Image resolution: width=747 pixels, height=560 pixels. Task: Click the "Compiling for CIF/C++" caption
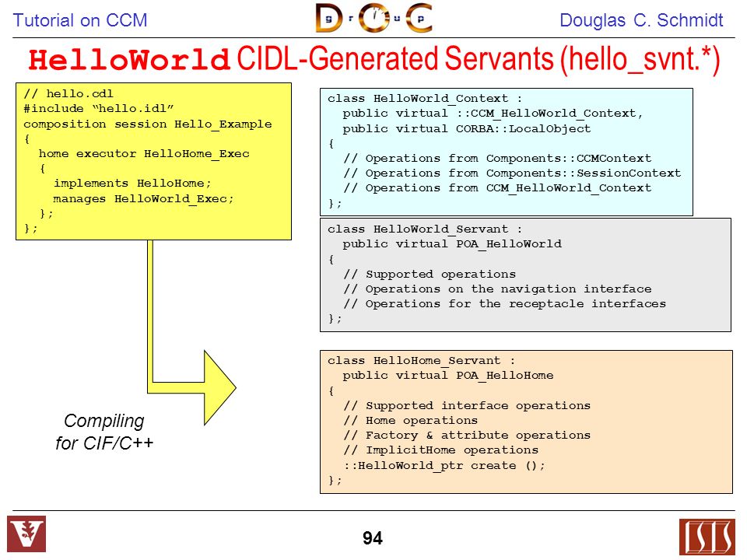click(x=104, y=432)
